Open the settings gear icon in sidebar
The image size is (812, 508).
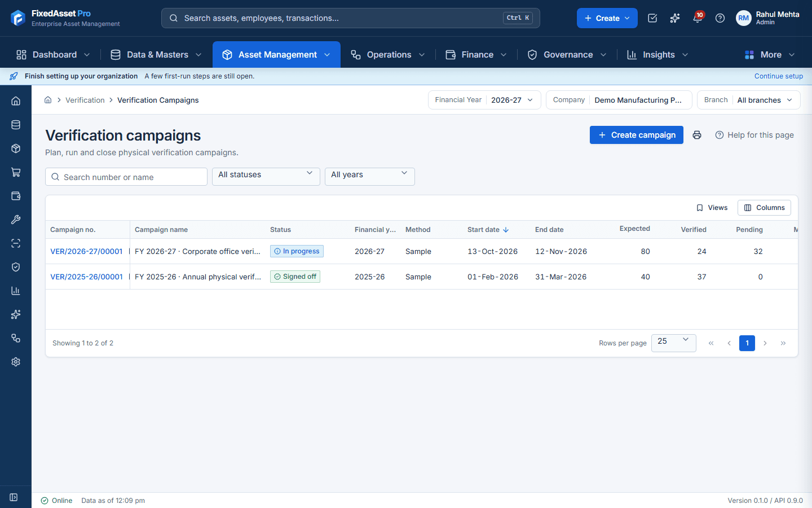[16, 362]
